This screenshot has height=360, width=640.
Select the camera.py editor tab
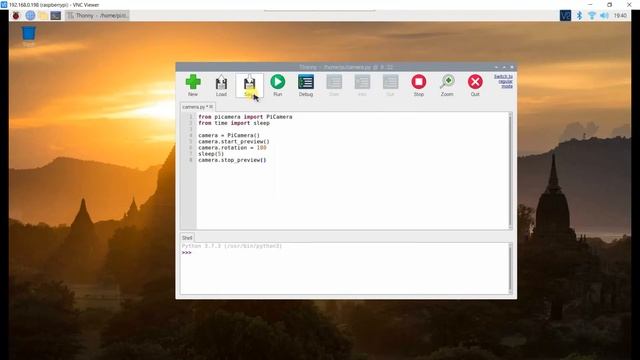tap(195, 107)
